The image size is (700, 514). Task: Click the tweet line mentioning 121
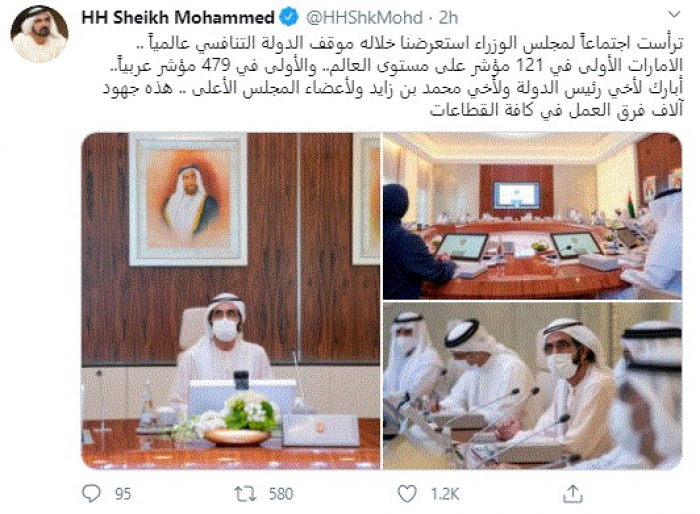[397, 66]
